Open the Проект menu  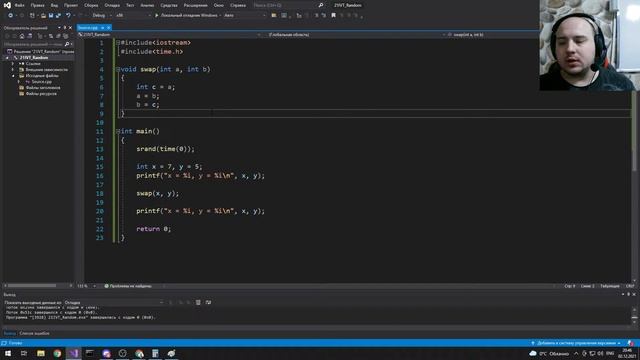71,5
